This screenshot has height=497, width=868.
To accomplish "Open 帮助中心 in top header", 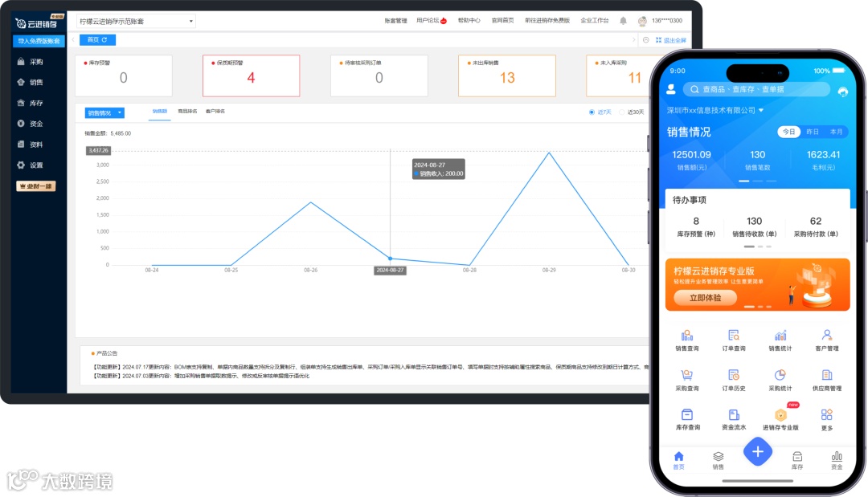I will tap(469, 20).
